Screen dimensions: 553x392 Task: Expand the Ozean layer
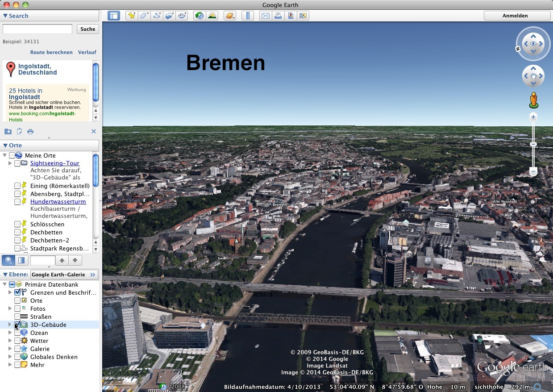point(10,333)
